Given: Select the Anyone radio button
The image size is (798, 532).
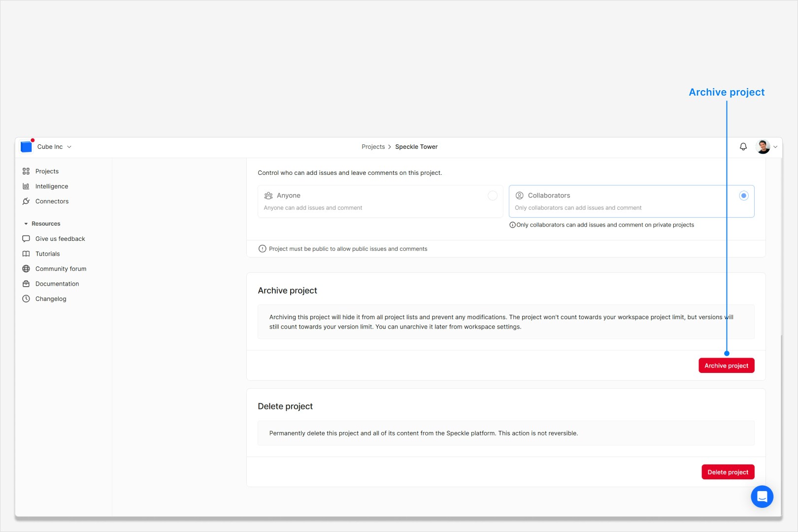Looking at the screenshot, I should coord(492,195).
